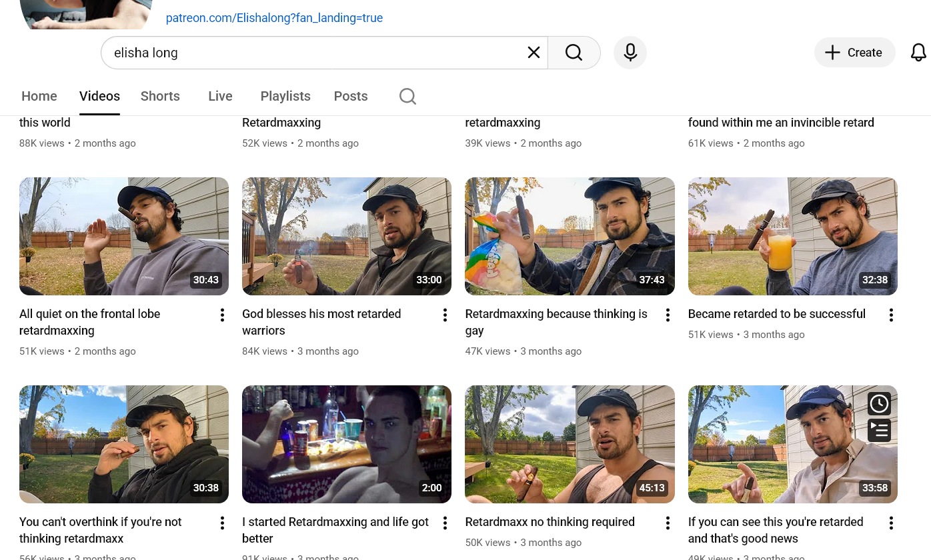Click the '88K views • 2 months ago' text
The image size is (931, 560).
click(77, 143)
